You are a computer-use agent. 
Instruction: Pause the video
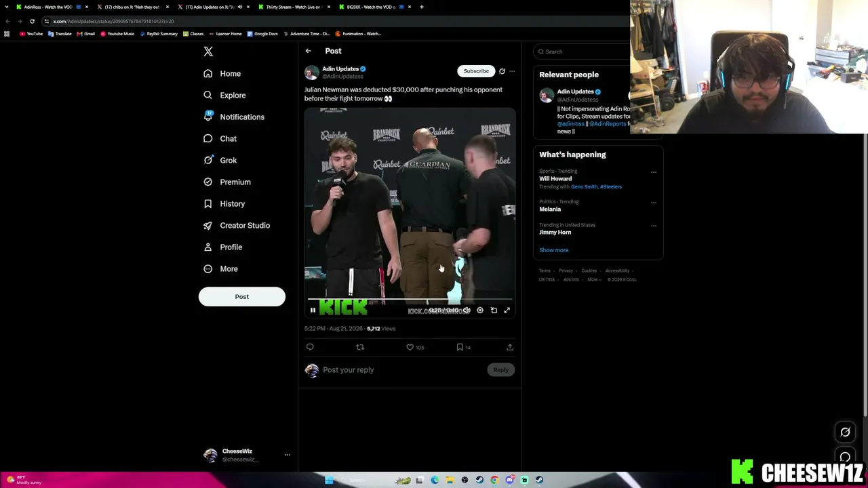pyautogui.click(x=313, y=310)
